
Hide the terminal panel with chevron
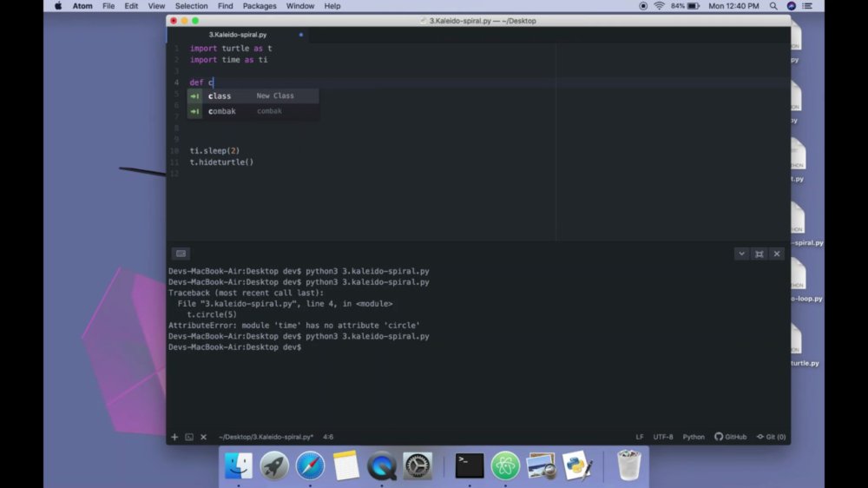point(741,254)
